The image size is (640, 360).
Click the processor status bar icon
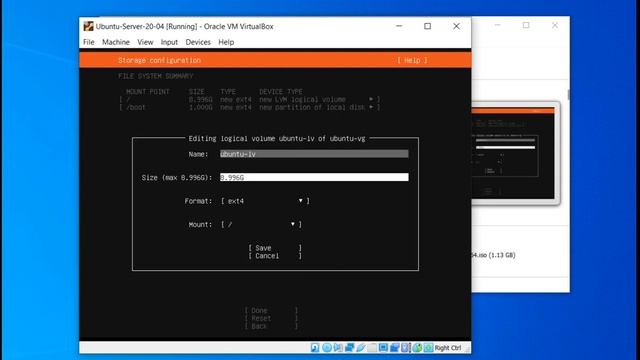(405, 348)
